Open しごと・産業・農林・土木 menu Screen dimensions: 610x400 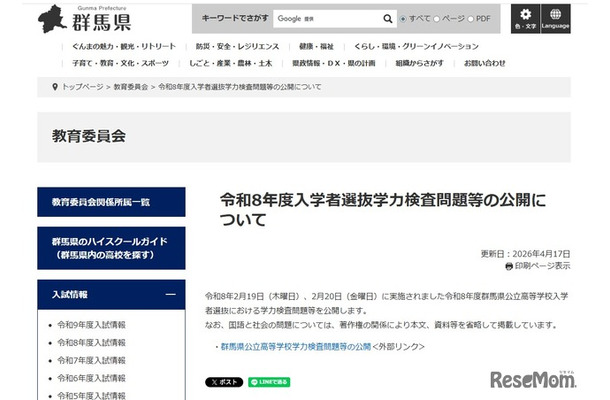click(x=231, y=63)
